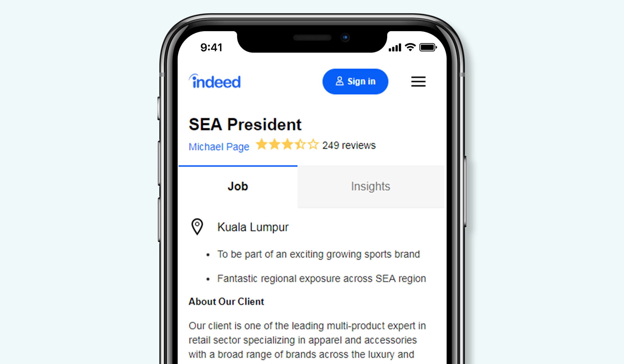Select the Job tab
This screenshot has width=624, height=364.
point(238,186)
